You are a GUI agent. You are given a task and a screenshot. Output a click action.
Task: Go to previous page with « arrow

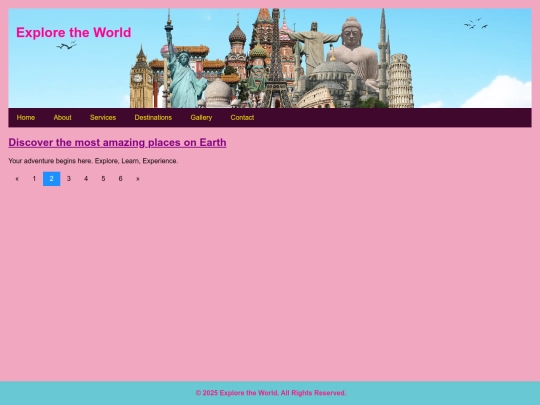click(x=17, y=179)
